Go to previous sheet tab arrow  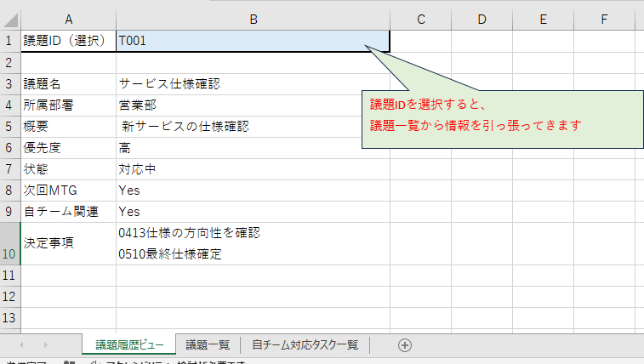pos(21,345)
